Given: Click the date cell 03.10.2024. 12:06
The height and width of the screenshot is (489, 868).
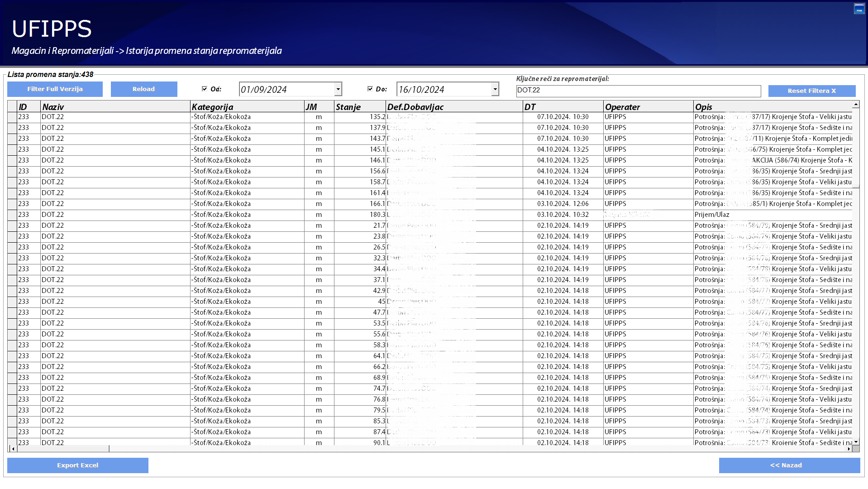Looking at the screenshot, I should point(563,204).
